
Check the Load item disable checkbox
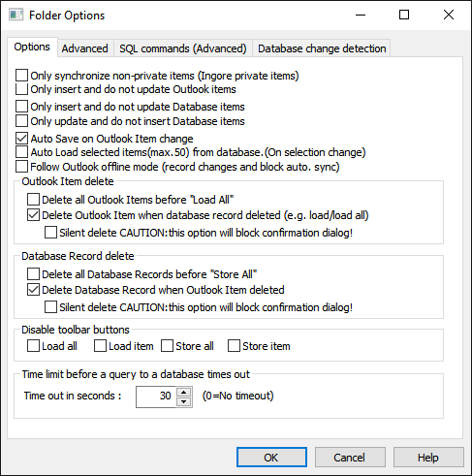100,345
